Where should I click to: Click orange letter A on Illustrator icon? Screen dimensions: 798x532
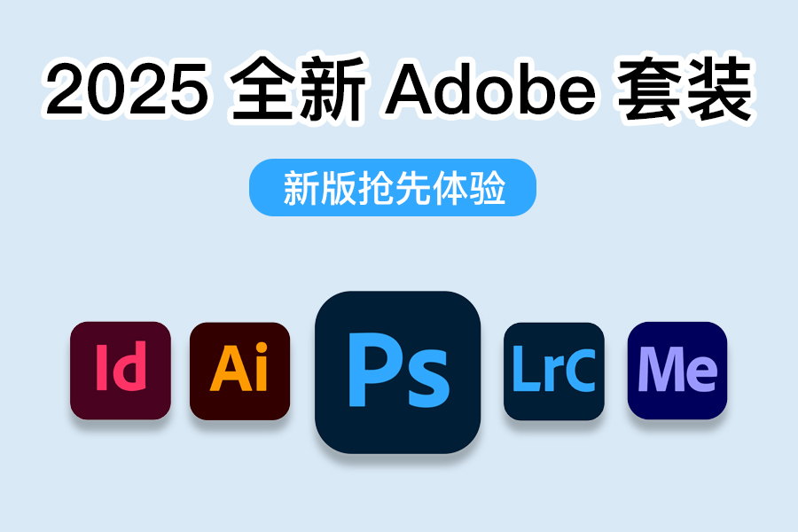[x=229, y=368]
